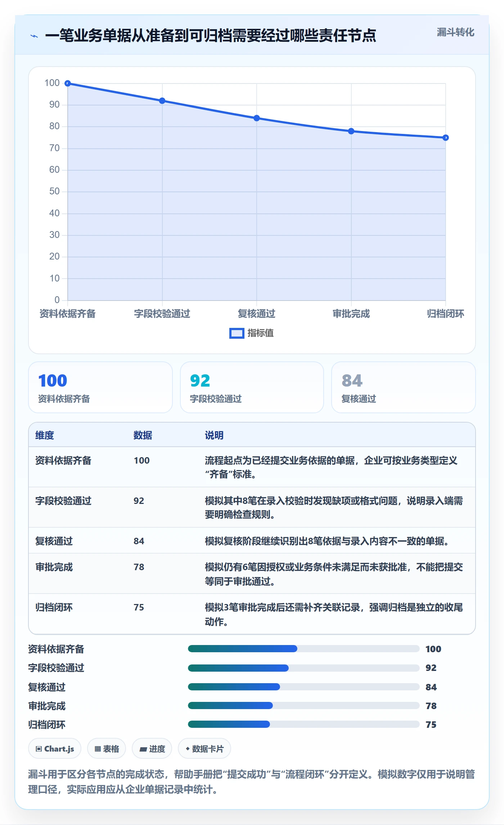Click the diamond icon on 数据卡片 tag

pyautogui.click(x=188, y=749)
